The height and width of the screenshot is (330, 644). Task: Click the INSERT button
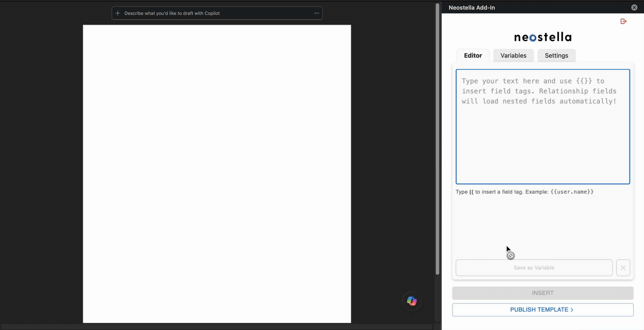[543, 293]
